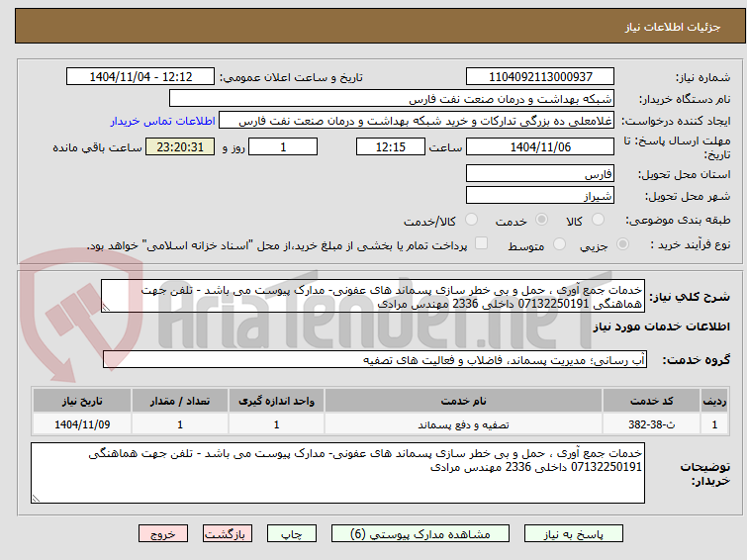
Task: Toggle the اسناد خزانه اسلامی payment checkbox
Action: click(x=482, y=243)
